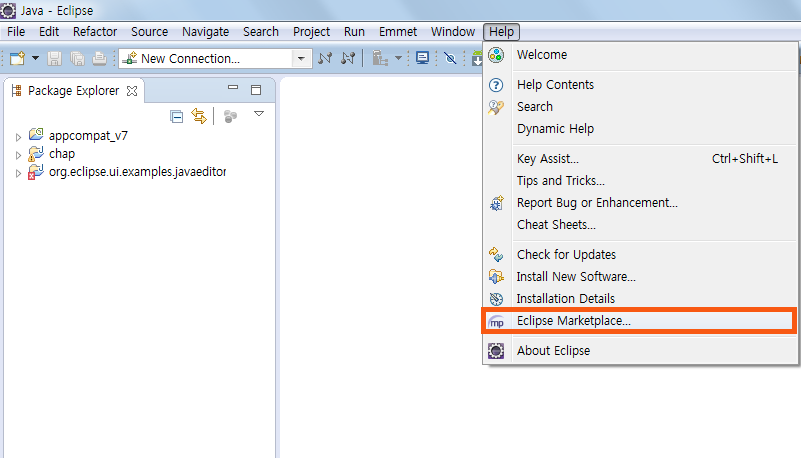Click the monitor console toolbar icon
Viewport: 801px width, 458px height.
(x=422, y=58)
